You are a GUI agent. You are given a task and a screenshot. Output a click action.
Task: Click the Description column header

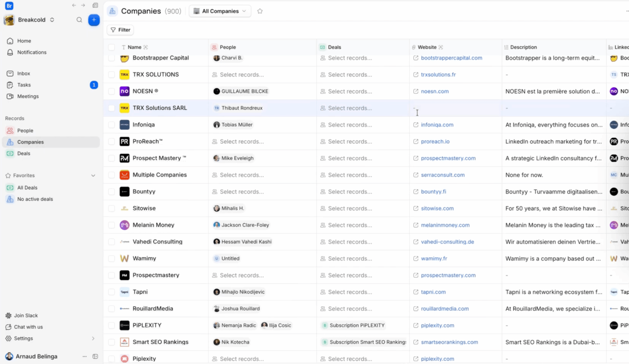tap(554, 47)
